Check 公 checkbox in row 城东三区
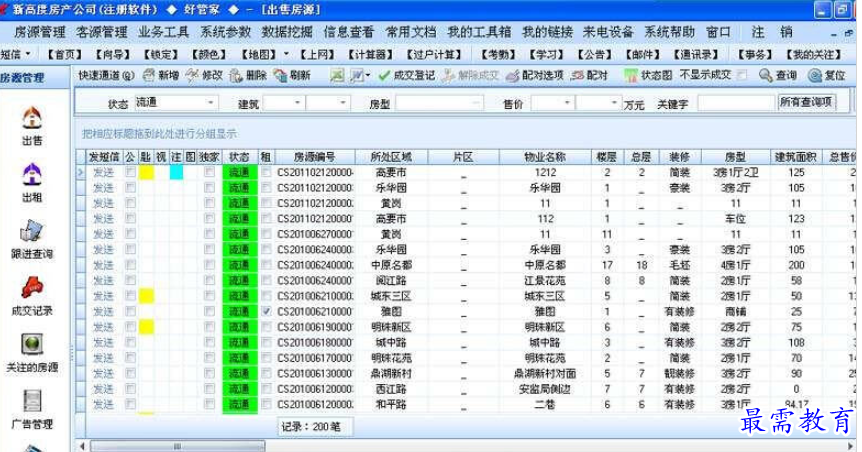 [130, 296]
